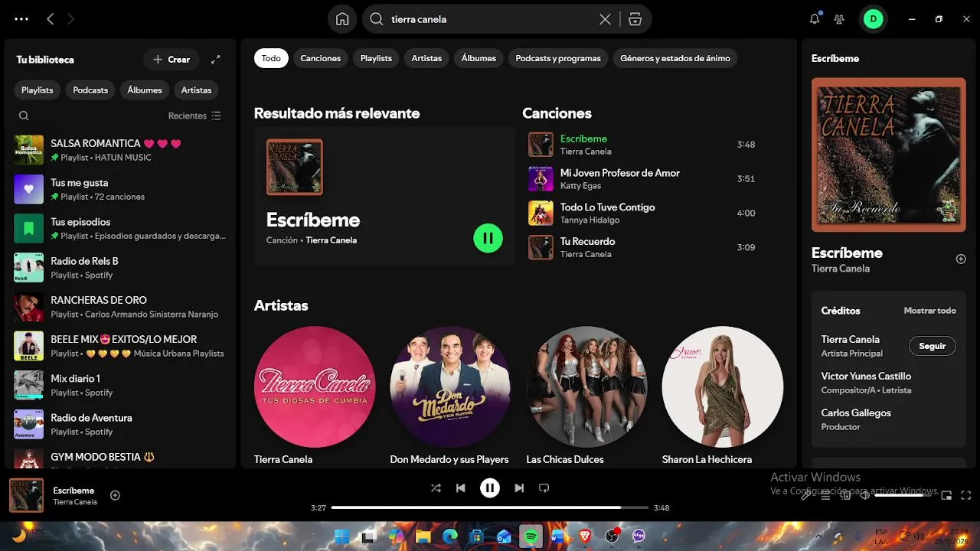Go forward with the right arrow
Screen dimensions: 980x551
click(x=71, y=19)
